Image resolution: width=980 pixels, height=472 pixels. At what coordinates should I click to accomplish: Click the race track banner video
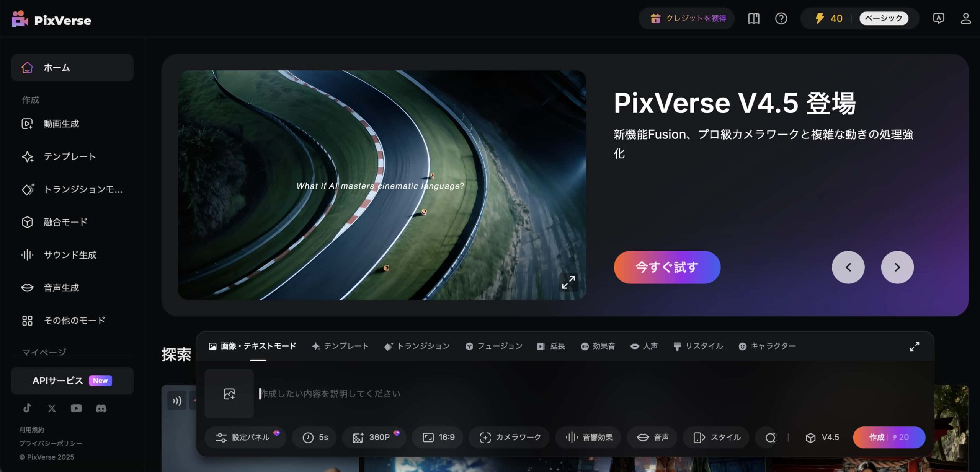(382, 185)
